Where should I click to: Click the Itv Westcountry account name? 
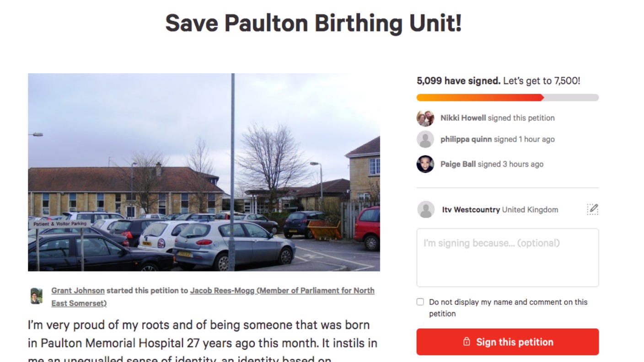(471, 210)
